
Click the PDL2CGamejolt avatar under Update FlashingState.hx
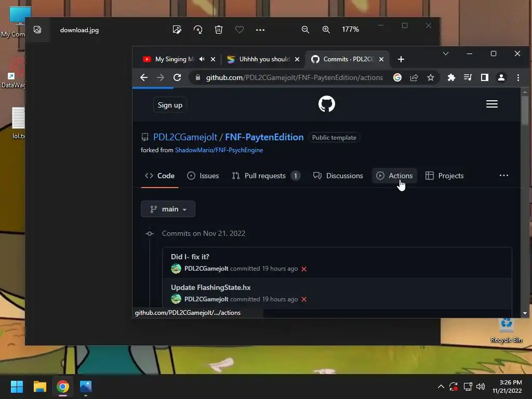coord(176,299)
